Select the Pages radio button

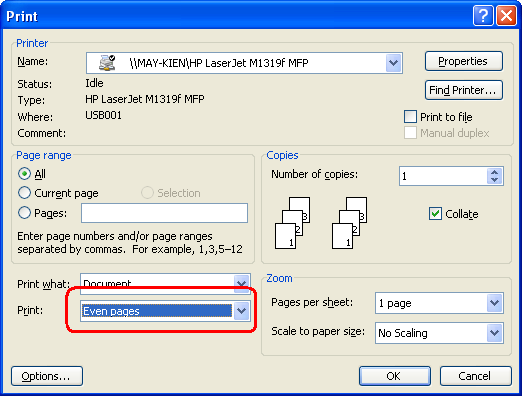(24, 212)
